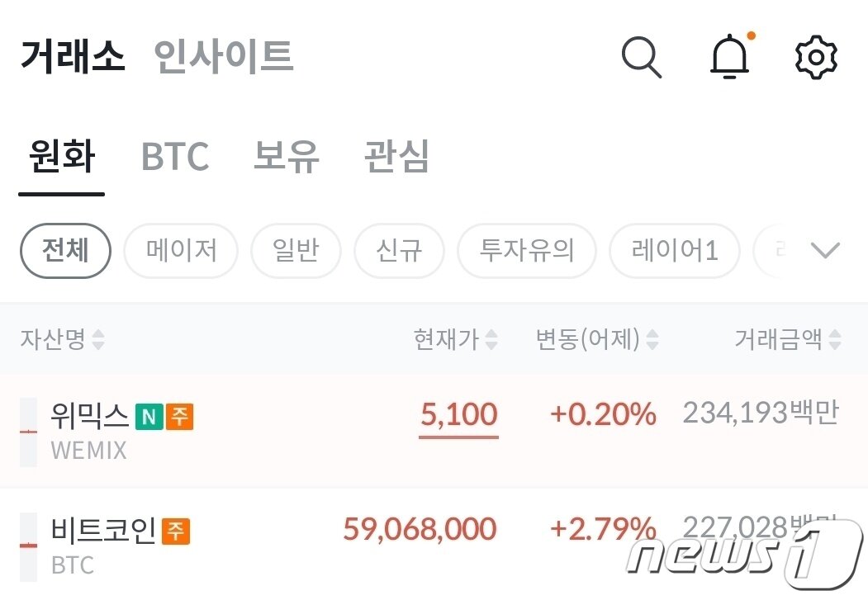Enable the 메이저 filter
The width and height of the screenshot is (868, 600).
click(180, 251)
